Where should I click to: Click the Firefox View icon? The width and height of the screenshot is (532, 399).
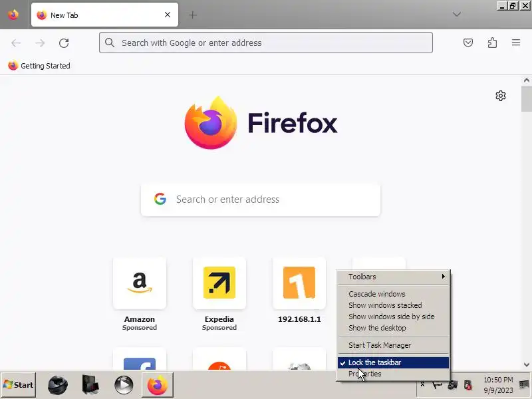(x=13, y=15)
